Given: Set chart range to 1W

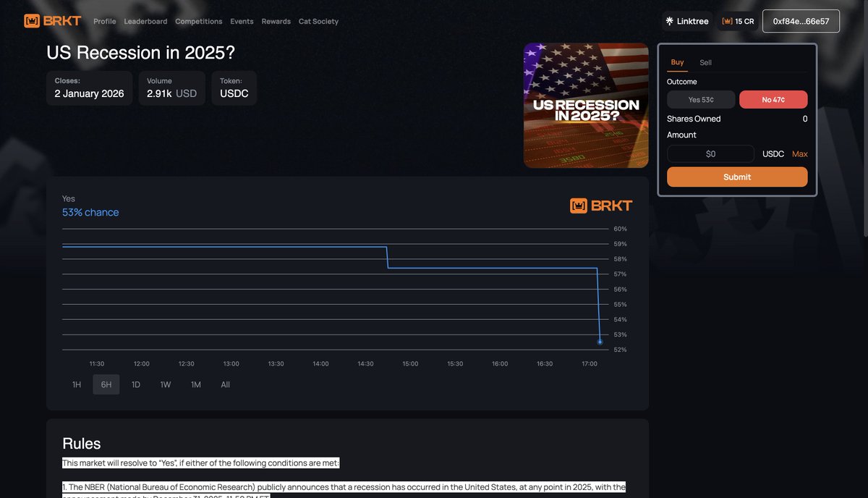Looking at the screenshot, I should pyautogui.click(x=166, y=384).
